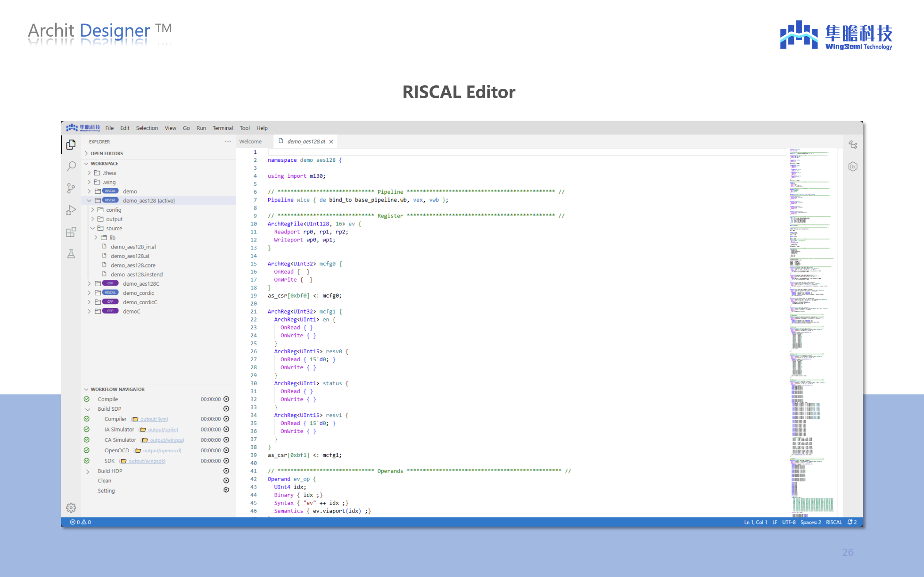This screenshot has height=577, width=924.
Task: Select the demo_cordic RISCAL project
Action: (138, 293)
